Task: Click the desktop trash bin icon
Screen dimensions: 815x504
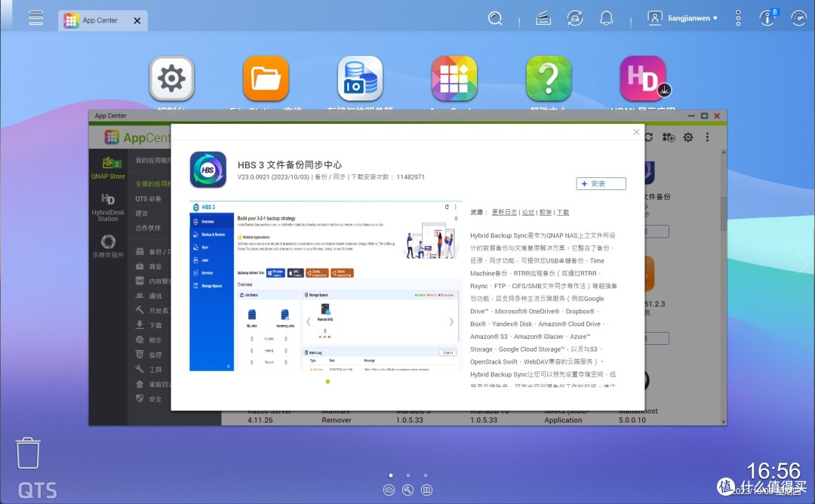Action: pos(28,453)
